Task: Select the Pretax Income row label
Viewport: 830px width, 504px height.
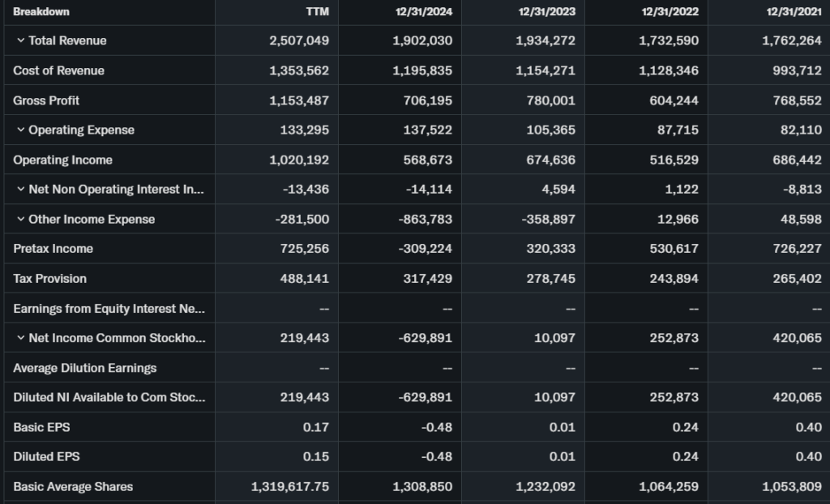Action: point(53,249)
